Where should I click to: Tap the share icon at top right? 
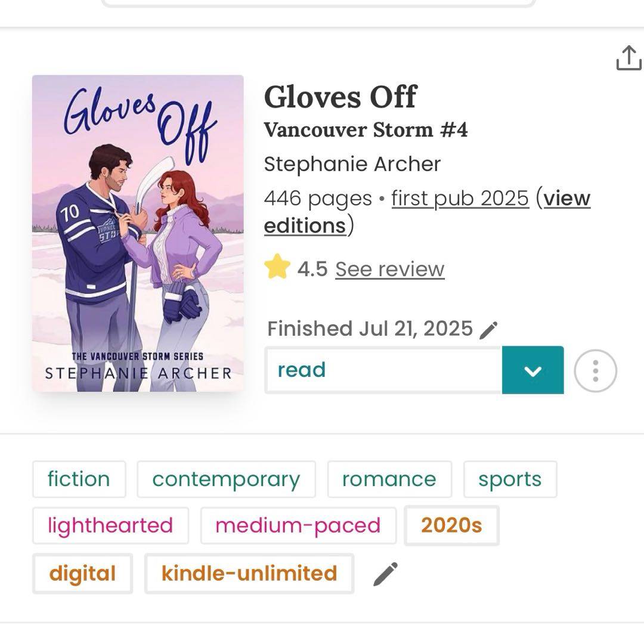tap(628, 58)
